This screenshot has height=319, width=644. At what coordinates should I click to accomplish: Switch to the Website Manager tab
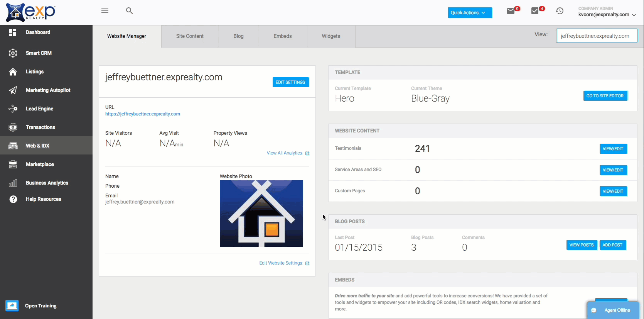point(126,36)
